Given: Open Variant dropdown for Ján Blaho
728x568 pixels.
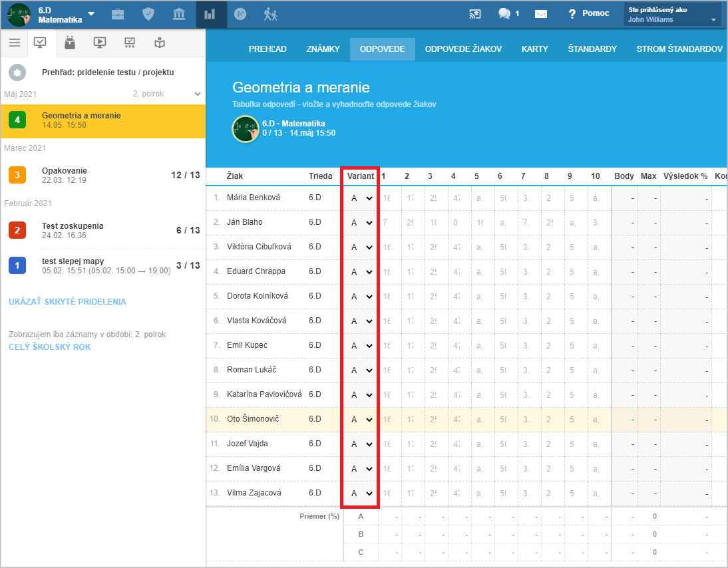Looking at the screenshot, I should 362,223.
